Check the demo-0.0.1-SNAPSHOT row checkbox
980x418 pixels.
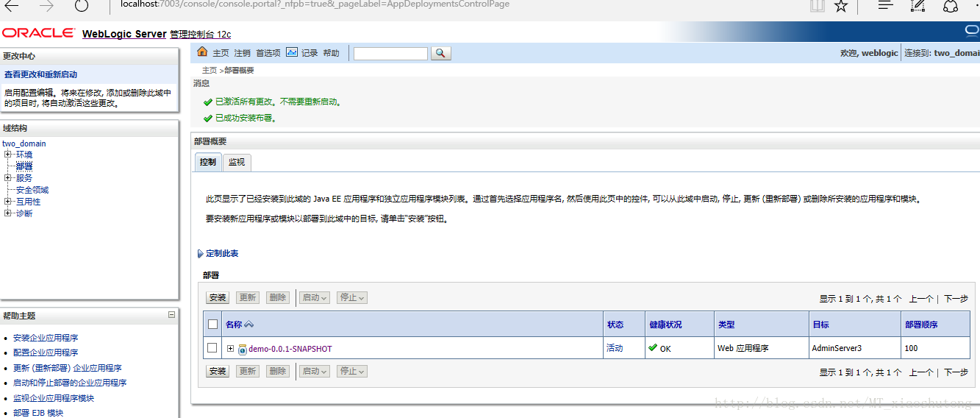click(212, 348)
